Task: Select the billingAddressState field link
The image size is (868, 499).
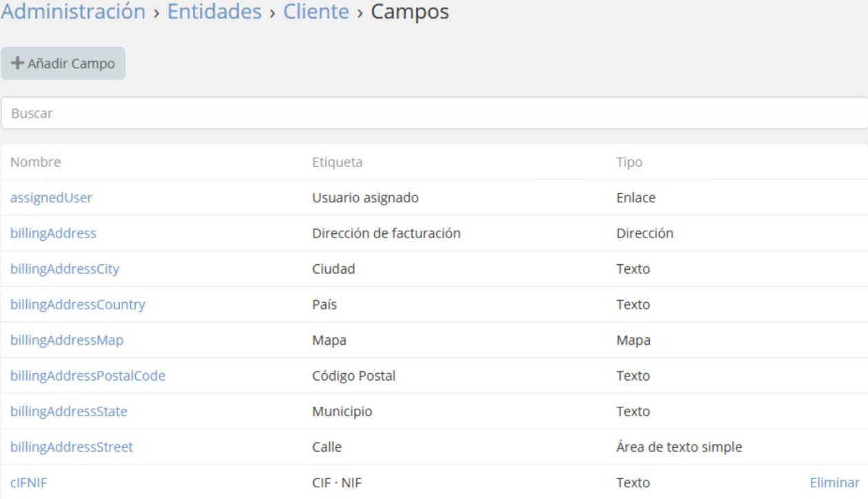Action: (x=68, y=412)
